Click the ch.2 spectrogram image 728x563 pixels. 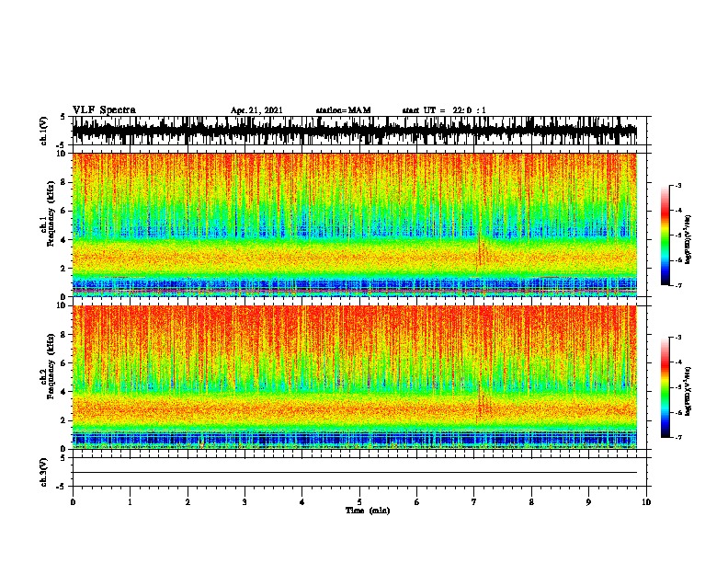pos(355,377)
